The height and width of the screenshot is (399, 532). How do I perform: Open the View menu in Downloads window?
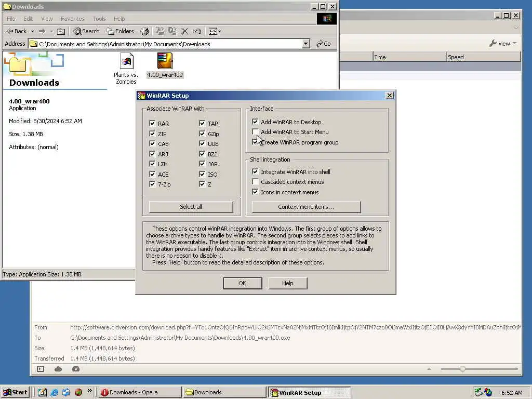[x=47, y=19]
